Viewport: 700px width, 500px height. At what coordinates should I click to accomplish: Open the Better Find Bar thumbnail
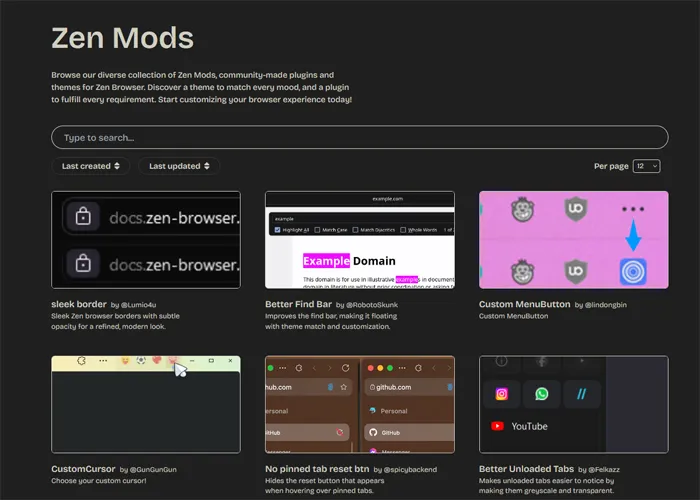click(360, 240)
